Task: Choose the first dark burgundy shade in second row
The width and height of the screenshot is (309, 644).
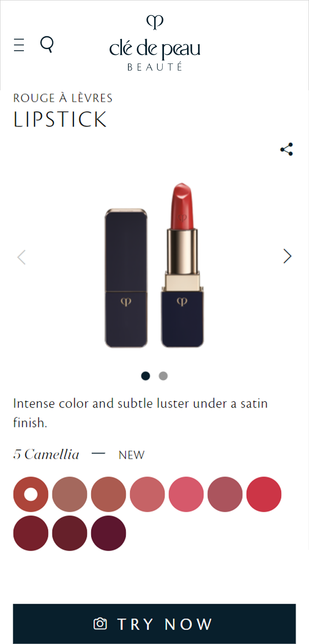Action: point(31,533)
